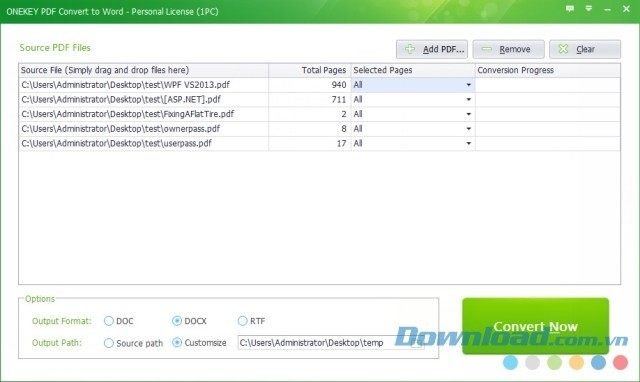Select the ownerpass.pdf file row
The height and width of the screenshot is (382, 640).
pos(320,129)
